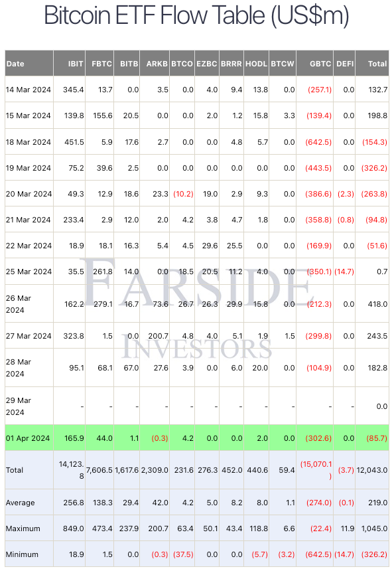Click the Maximum row label
The width and height of the screenshot is (392, 571).
(x=23, y=529)
